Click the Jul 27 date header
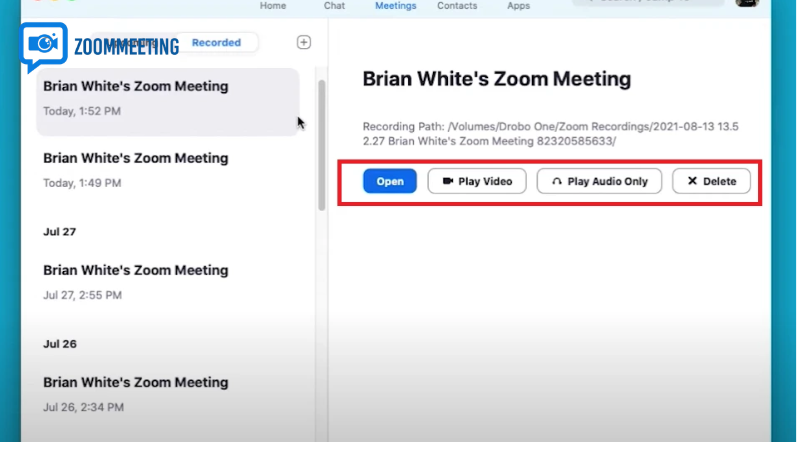Screen dimensions: 800x450 (x=60, y=232)
